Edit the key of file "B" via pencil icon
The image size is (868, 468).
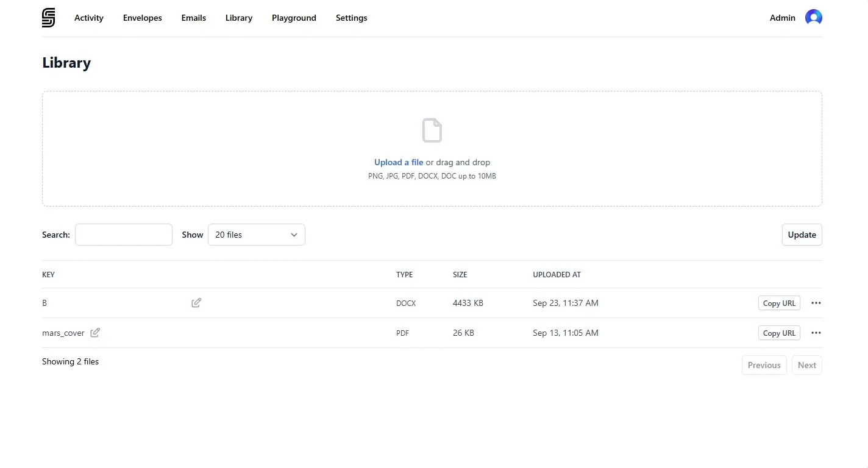[x=196, y=302]
